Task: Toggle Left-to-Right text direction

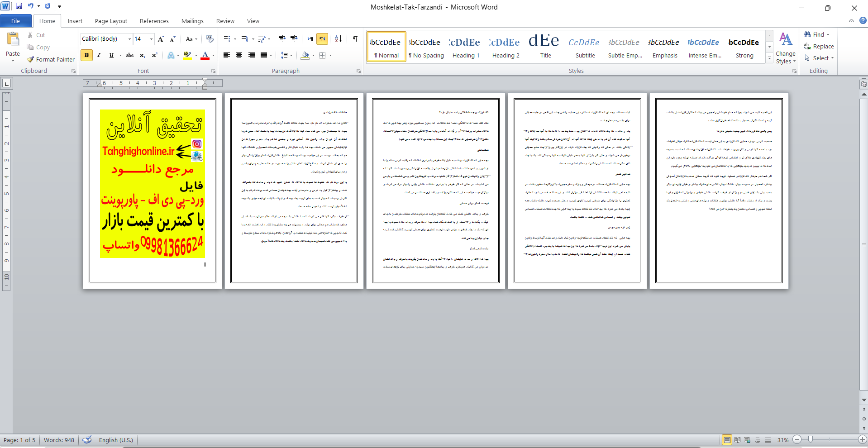Action: 310,39
